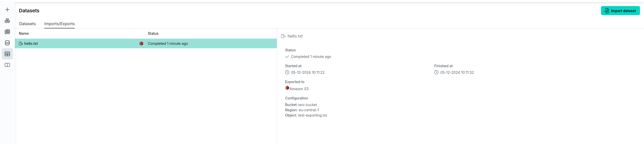
Task: Select the Imports/Exports tab
Action: 59,24
